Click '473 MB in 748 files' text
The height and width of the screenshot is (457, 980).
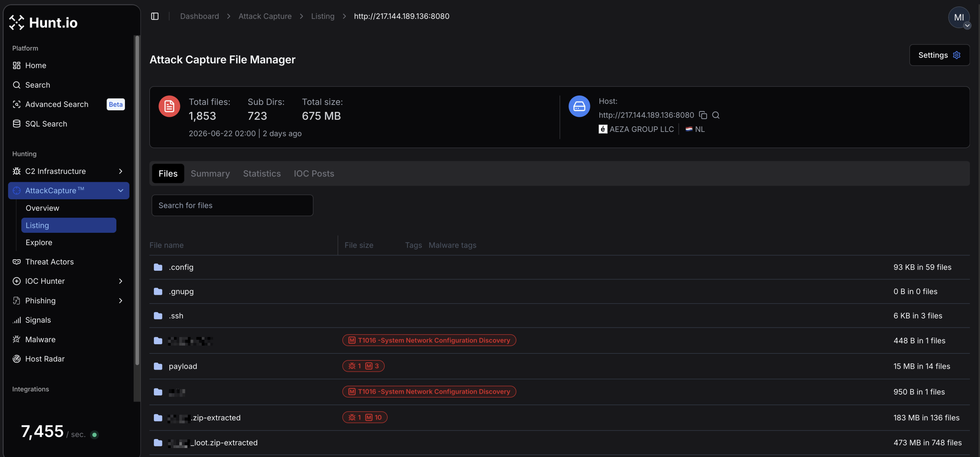click(927, 443)
